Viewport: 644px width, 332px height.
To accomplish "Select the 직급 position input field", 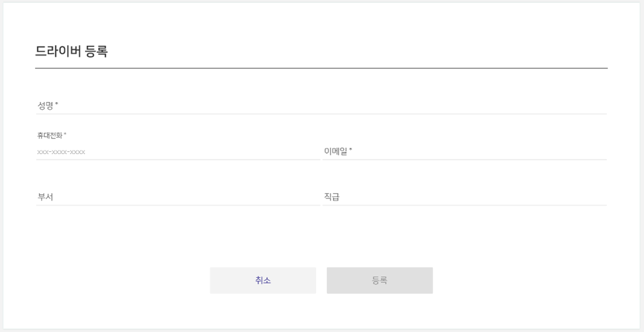I will (465, 197).
